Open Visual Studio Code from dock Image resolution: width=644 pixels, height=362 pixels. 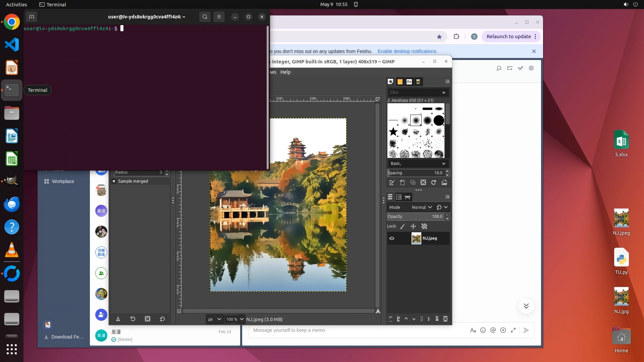click(x=12, y=45)
